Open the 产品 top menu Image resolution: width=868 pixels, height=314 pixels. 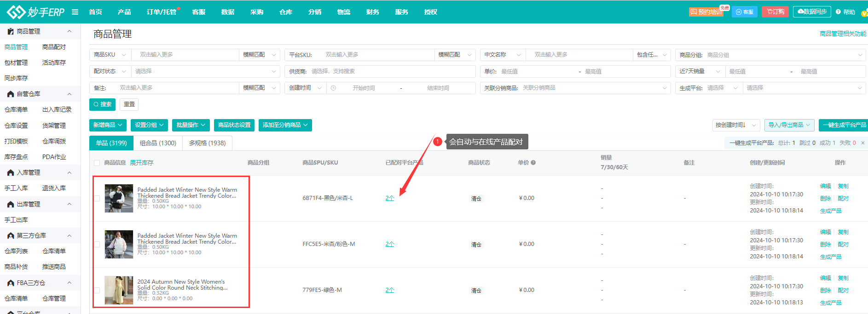[x=124, y=12]
